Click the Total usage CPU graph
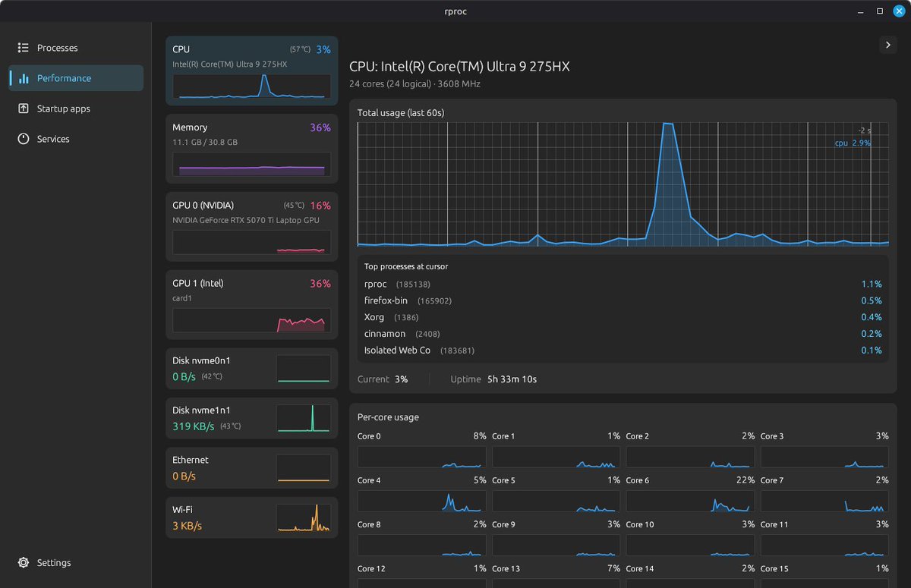Image resolution: width=911 pixels, height=588 pixels. tap(623, 184)
